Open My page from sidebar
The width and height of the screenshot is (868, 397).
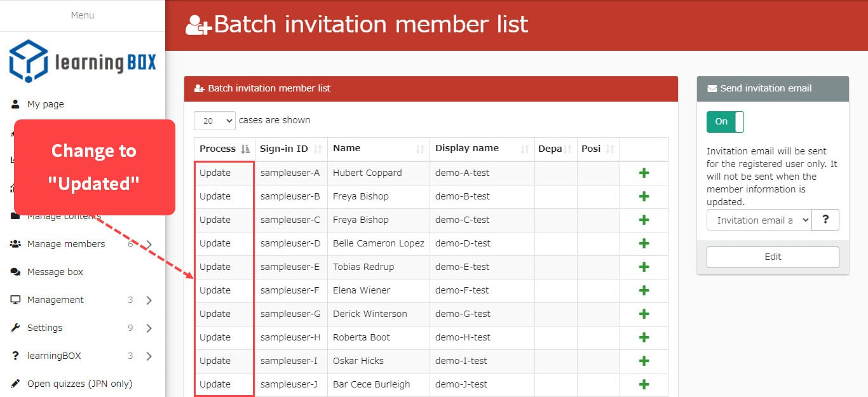(45, 104)
